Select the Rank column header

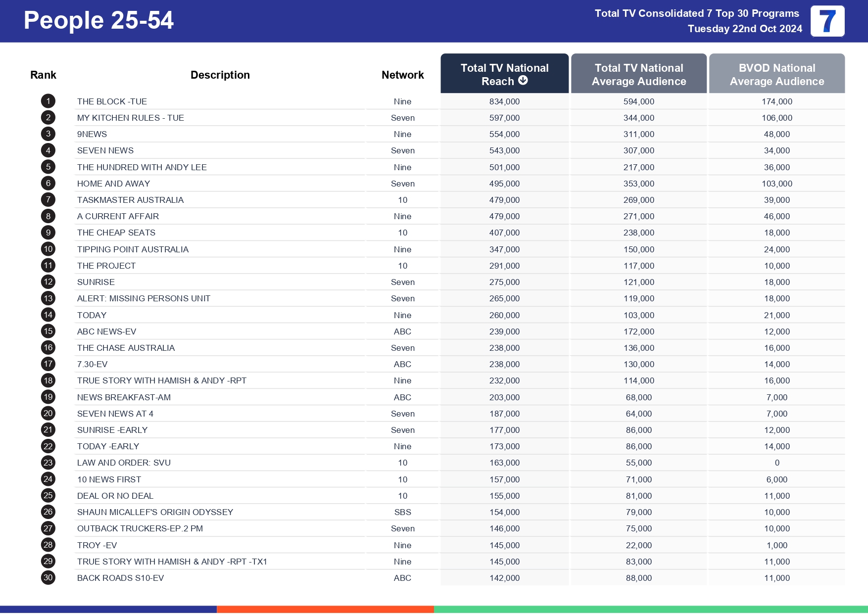tap(43, 74)
